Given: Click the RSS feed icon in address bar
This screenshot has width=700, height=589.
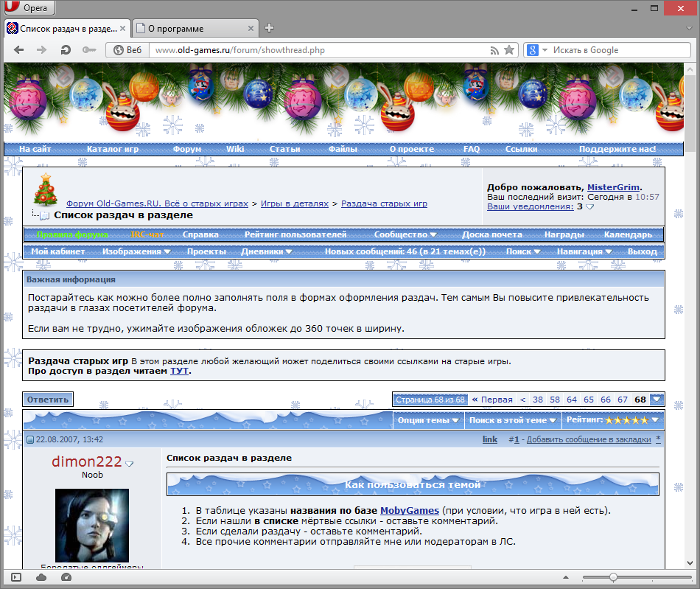Looking at the screenshot, I should coord(494,50).
